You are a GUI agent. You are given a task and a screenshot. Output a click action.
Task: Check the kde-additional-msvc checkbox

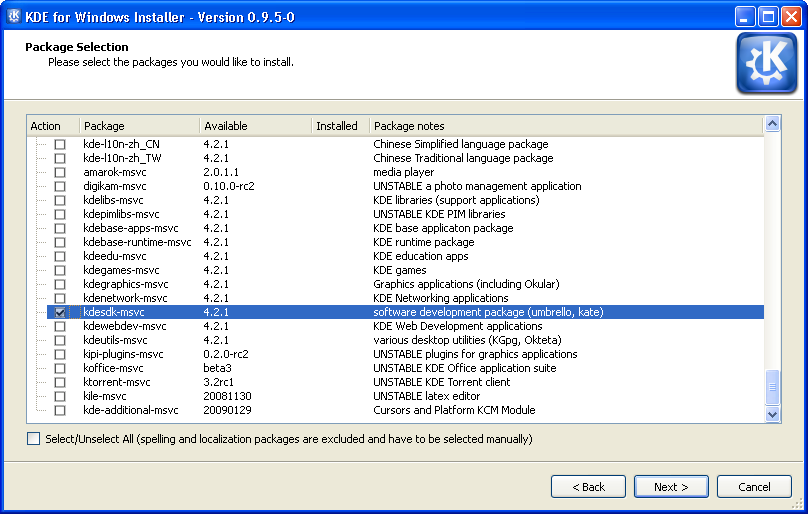60,410
